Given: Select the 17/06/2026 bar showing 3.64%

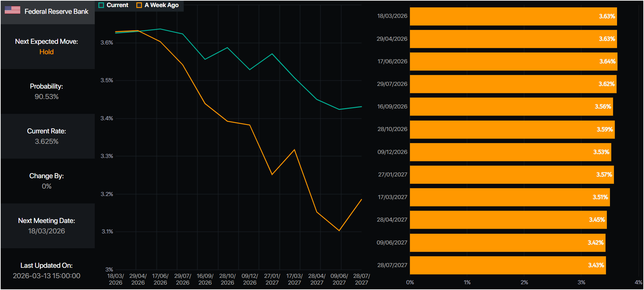Looking at the screenshot, I should 513,61.
